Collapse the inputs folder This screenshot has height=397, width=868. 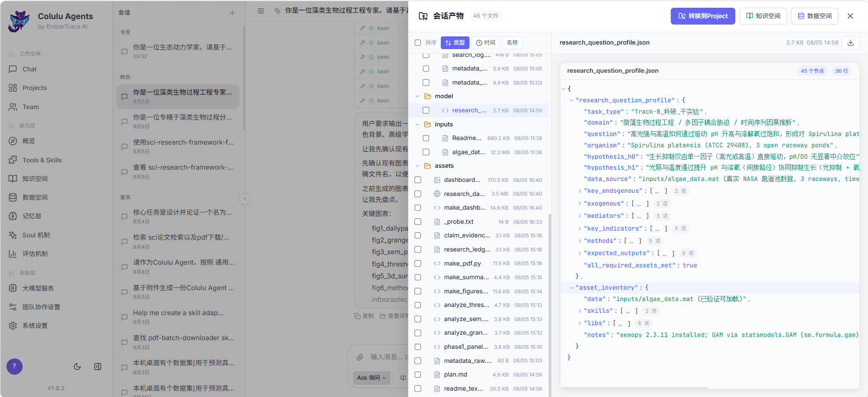click(417, 125)
